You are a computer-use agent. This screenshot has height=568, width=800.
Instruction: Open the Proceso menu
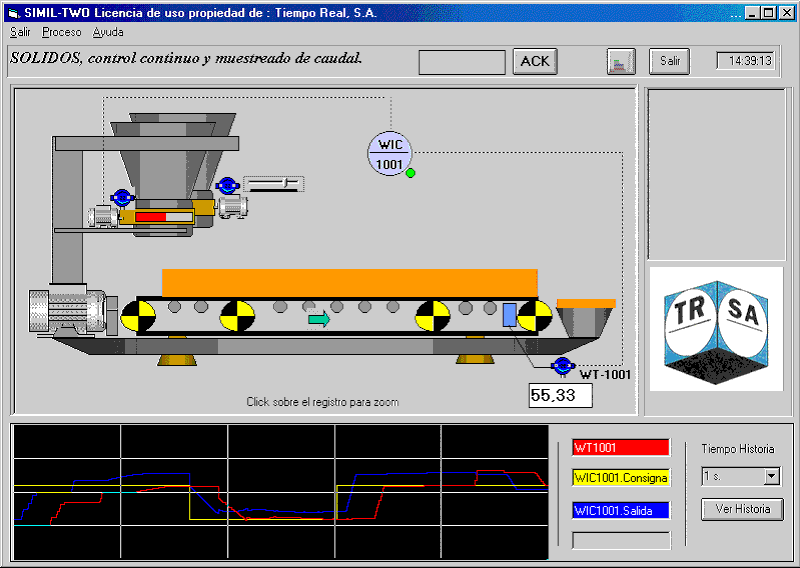pyautogui.click(x=62, y=32)
